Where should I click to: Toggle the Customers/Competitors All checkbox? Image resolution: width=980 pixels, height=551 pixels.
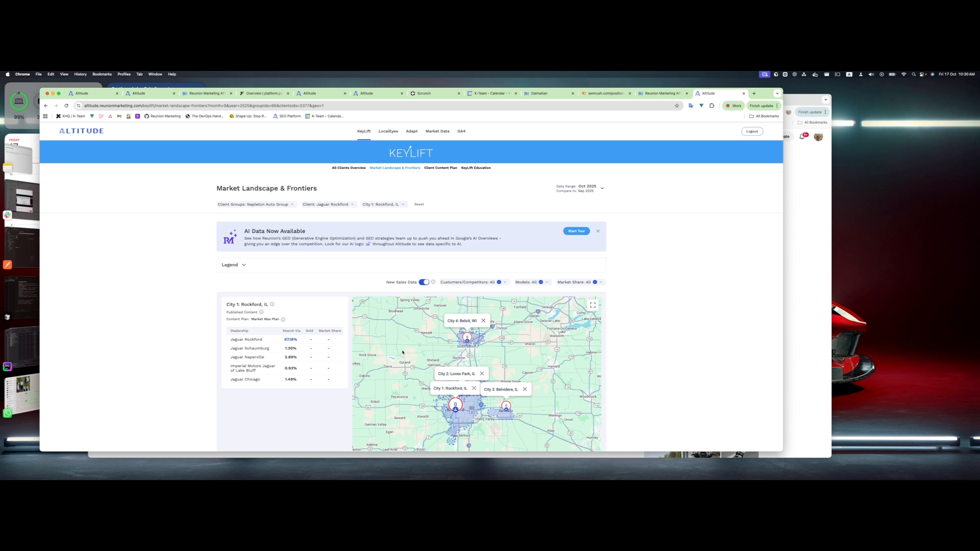coord(499,282)
